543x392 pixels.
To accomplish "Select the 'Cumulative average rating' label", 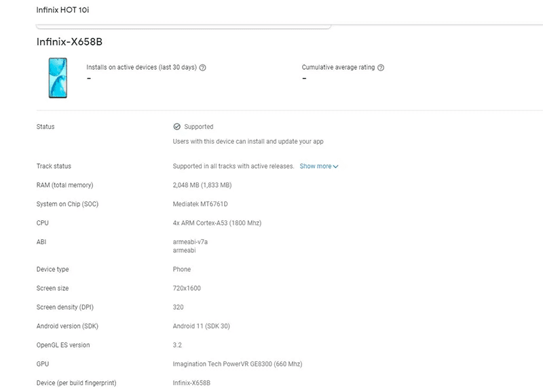I will tap(338, 67).
